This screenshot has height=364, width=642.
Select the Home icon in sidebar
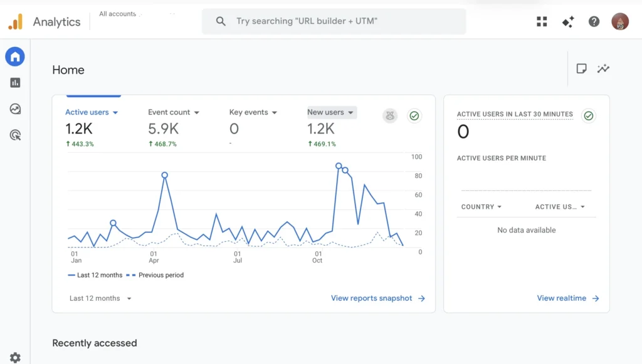tap(15, 56)
